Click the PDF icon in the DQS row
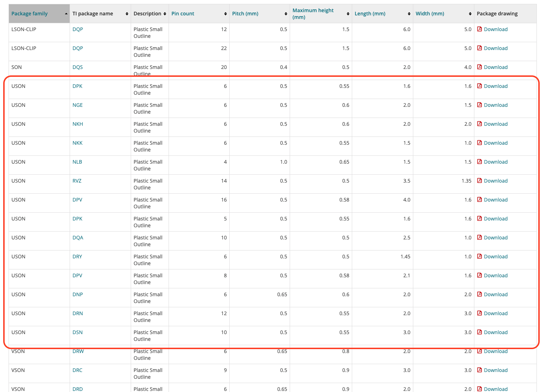544x392 pixels. 479,67
